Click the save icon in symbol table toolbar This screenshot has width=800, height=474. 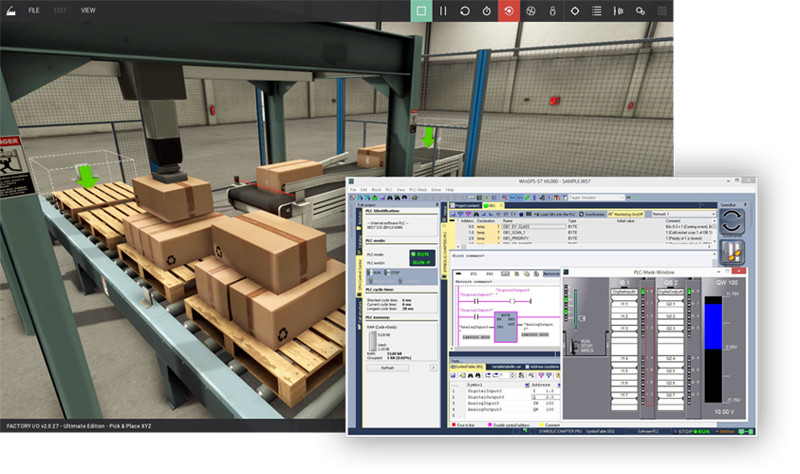pyautogui.click(x=453, y=376)
